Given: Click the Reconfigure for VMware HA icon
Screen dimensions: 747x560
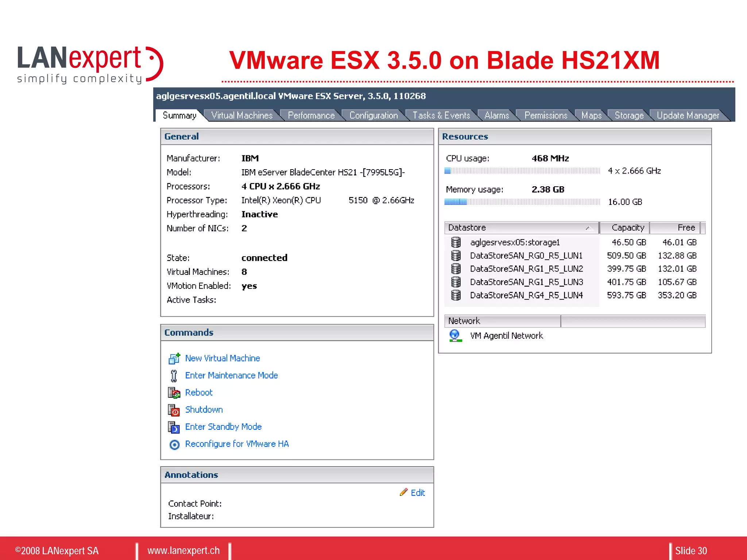Looking at the screenshot, I should point(175,444).
